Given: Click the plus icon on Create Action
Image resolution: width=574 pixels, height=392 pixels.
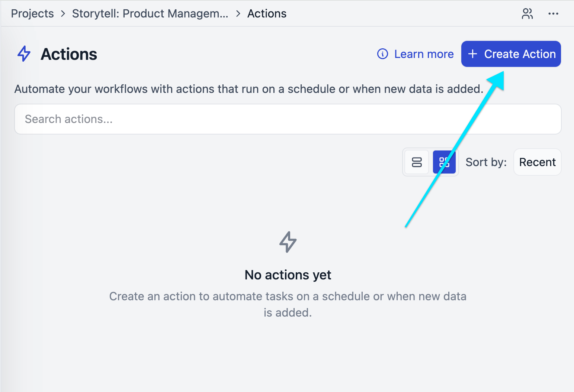Looking at the screenshot, I should 472,54.
